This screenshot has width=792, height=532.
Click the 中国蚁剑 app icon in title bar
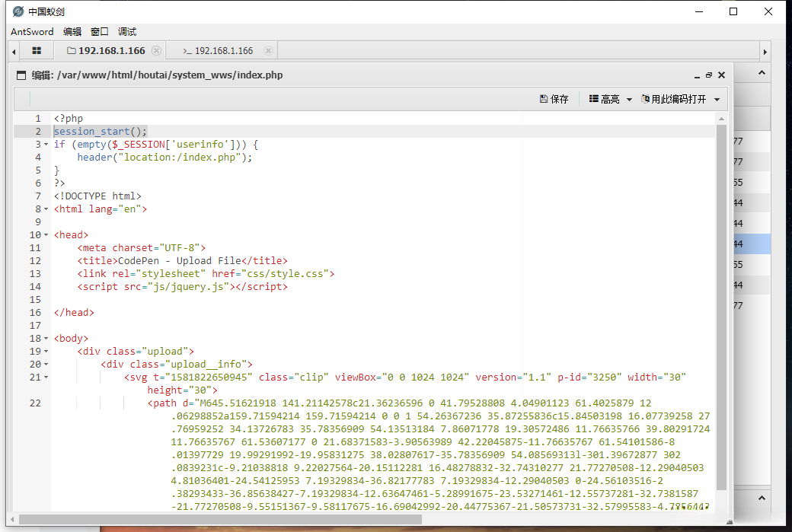coord(18,11)
